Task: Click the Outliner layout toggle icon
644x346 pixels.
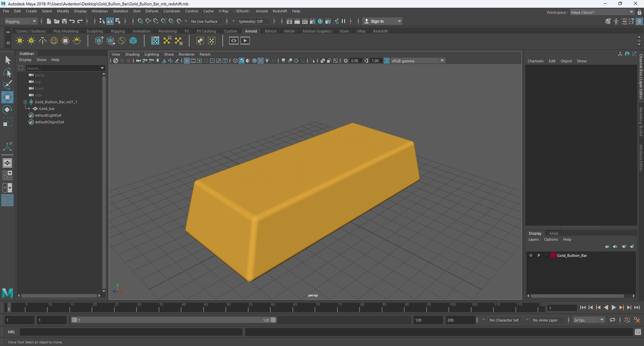Action: [x=7, y=200]
